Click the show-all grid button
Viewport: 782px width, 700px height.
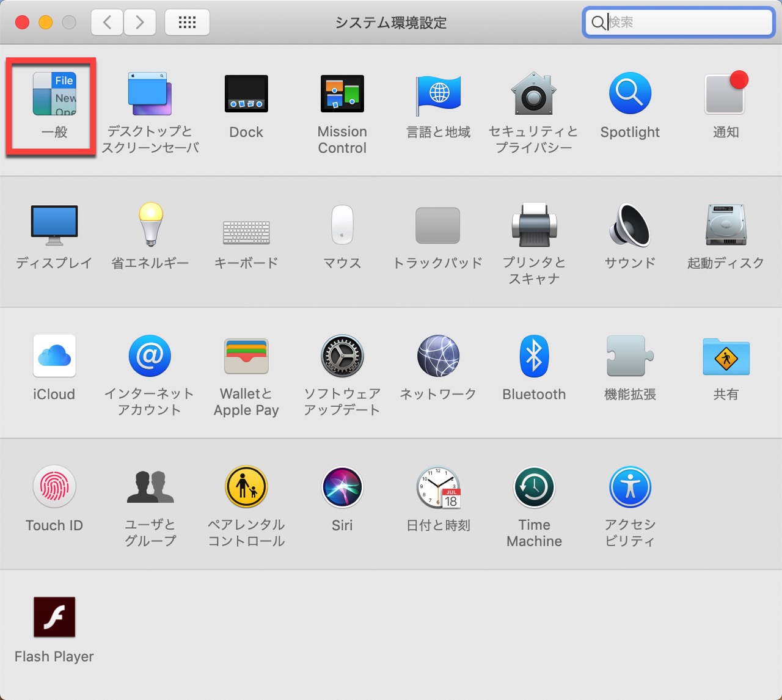(187, 23)
